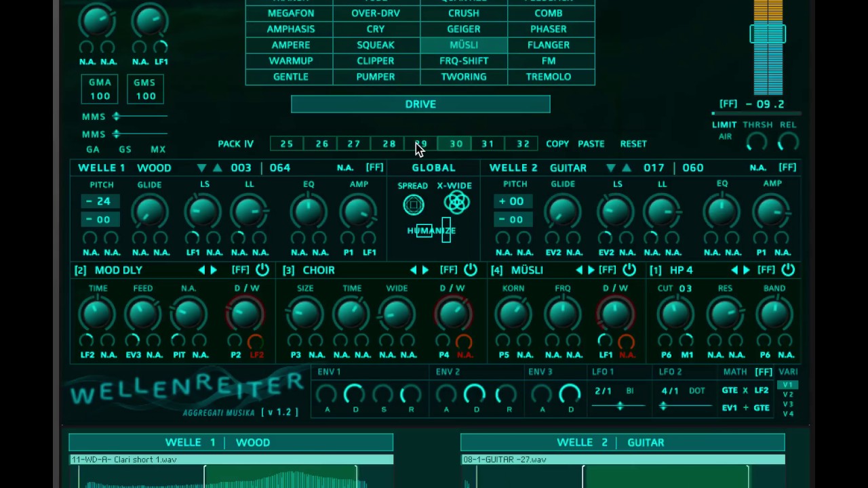This screenshot has height=488, width=868.
Task: Select next WELLE 2 sample with up triangle
Action: coord(627,167)
